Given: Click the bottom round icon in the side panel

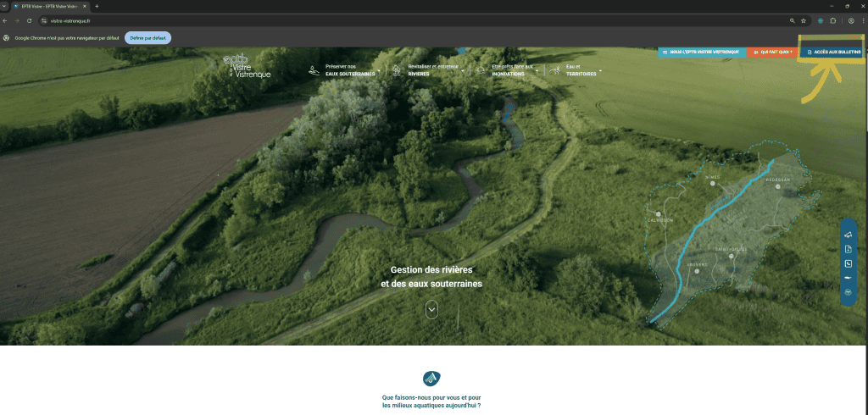Looking at the screenshot, I should 848,291.
